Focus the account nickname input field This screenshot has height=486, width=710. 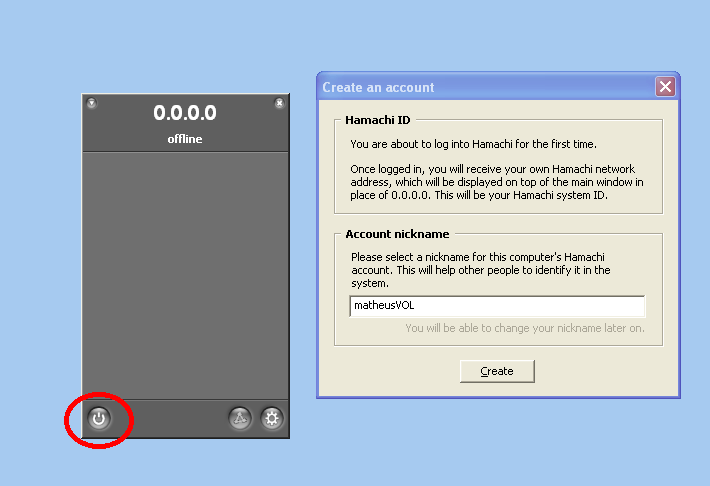point(497,306)
